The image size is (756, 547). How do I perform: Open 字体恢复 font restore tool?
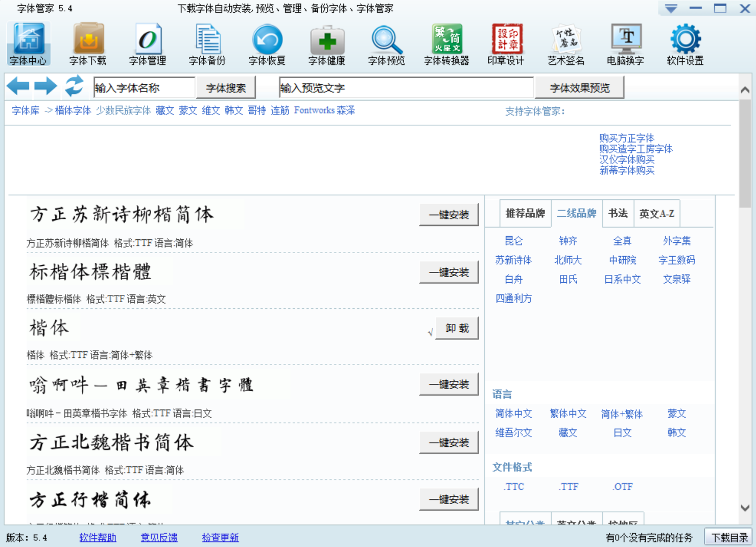click(267, 44)
